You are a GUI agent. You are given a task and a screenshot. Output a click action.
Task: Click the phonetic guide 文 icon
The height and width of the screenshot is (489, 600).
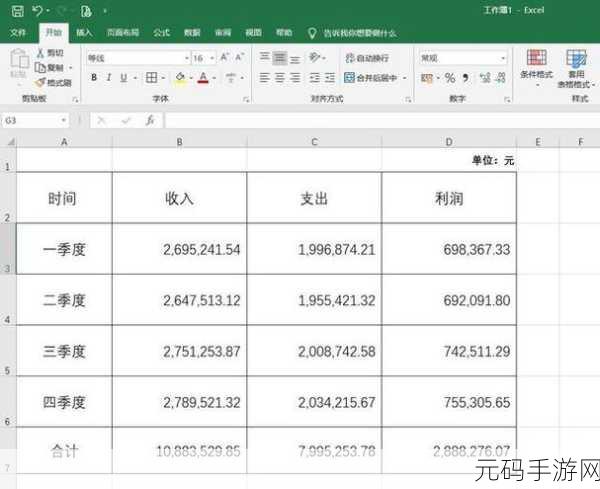(231, 78)
